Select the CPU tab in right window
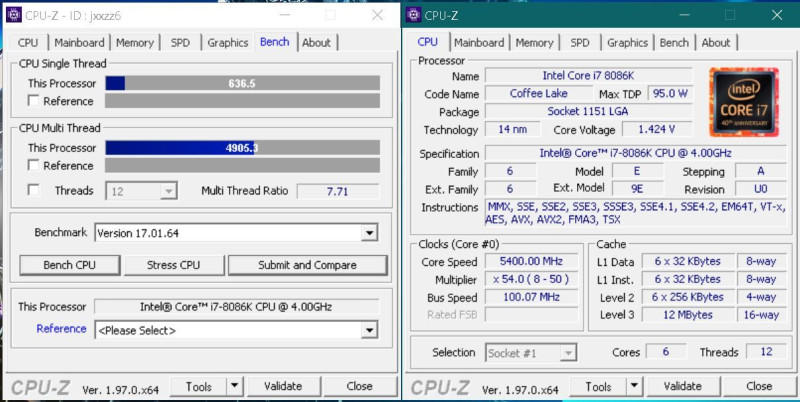Screen dimensions: 800x402 428,42
